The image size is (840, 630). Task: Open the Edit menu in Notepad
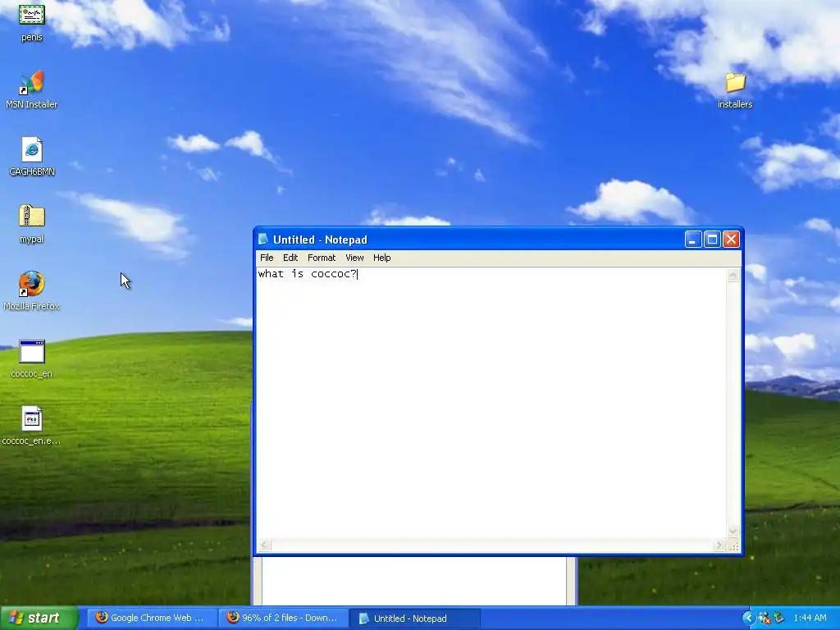pyautogui.click(x=290, y=258)
